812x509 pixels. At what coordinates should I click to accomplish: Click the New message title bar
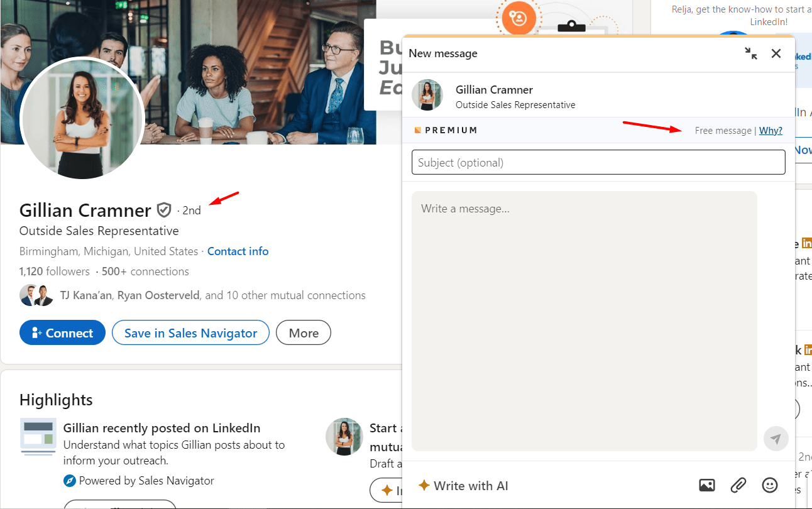(598, 53)
